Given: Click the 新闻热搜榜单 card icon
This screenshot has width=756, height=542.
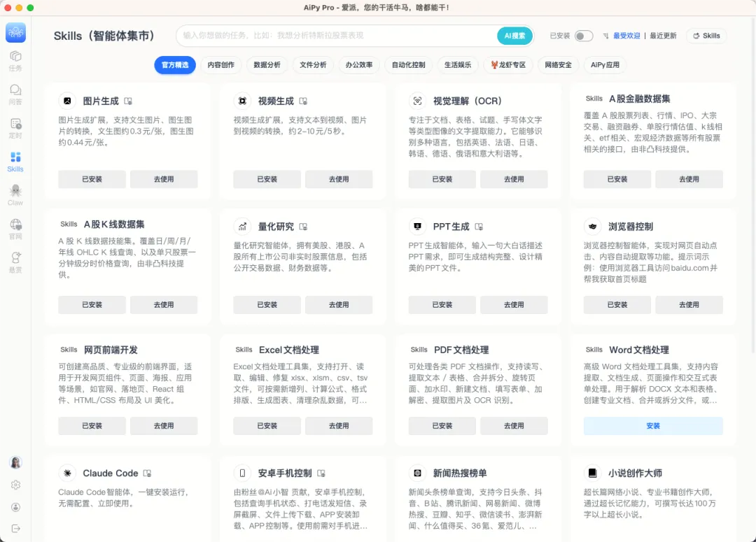Looking at the screenshot, I should pyautogui.click(x=417, y=473).
